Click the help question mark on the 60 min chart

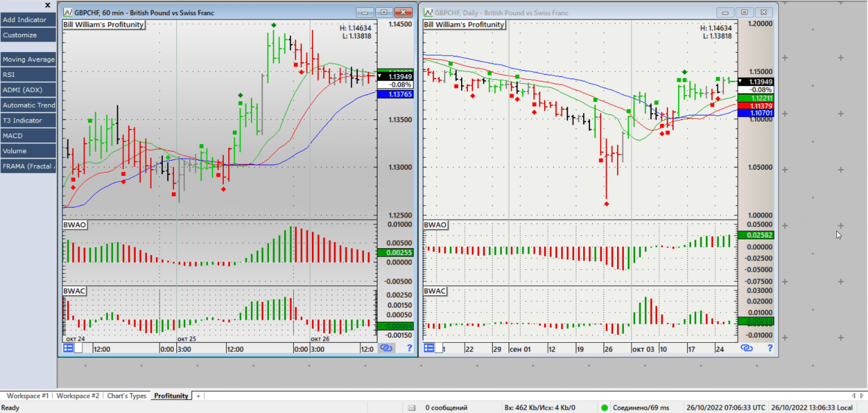tap(409, 349)
